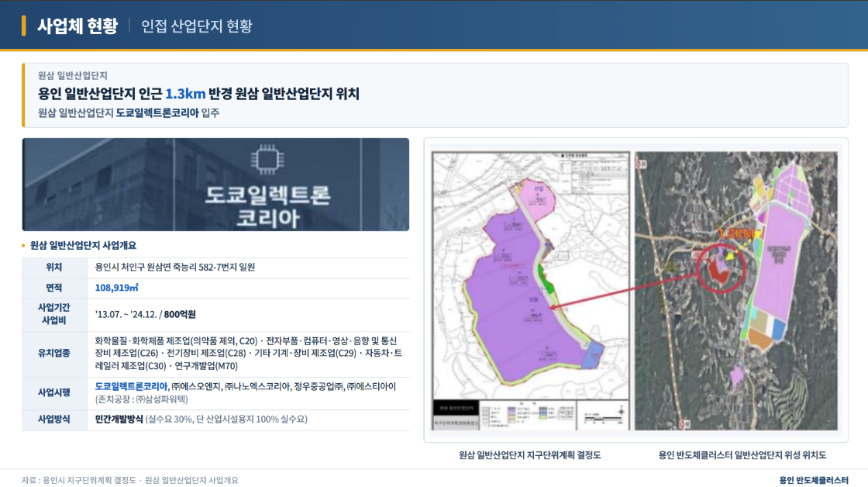This screenshot has width=868, height=487.
Task: Select the 사업시행 row label
Action: point(53,393)
